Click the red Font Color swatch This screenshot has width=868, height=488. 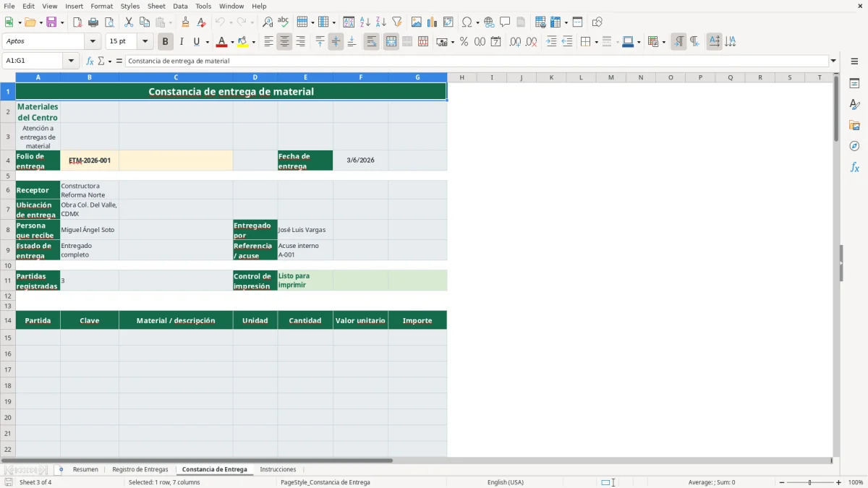222,42
